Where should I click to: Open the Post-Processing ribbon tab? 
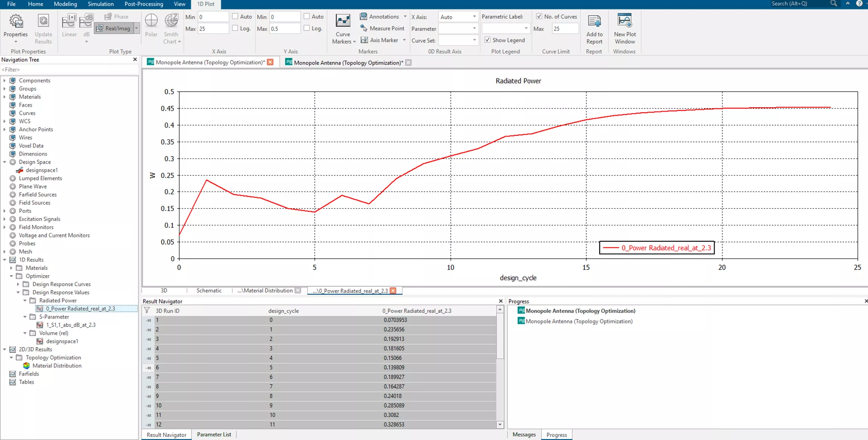click(x=143, y=4)
